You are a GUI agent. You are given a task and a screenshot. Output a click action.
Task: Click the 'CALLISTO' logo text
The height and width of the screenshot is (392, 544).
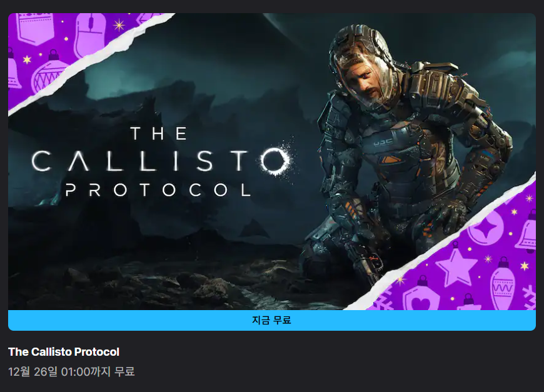pyautogui.click(x=161, y=160)
